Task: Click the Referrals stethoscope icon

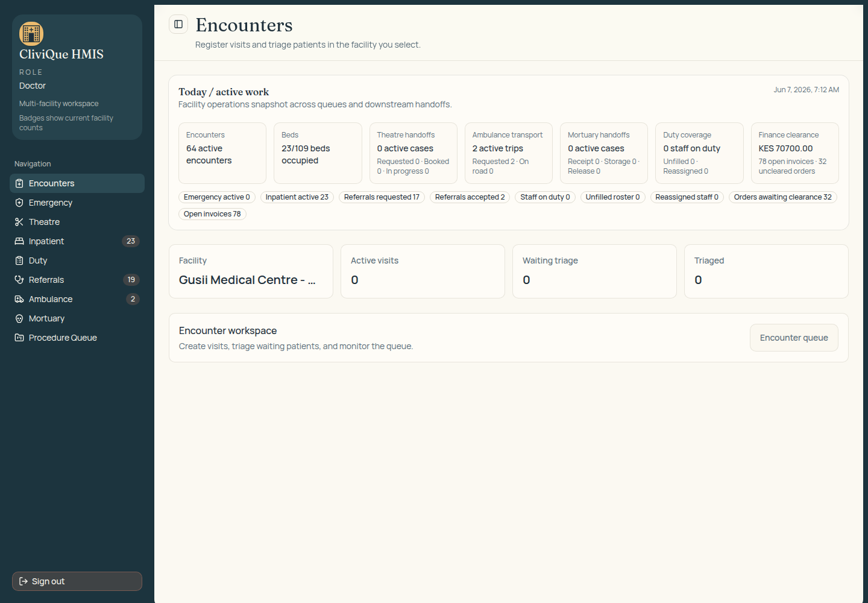Action: tap(19, 280)
